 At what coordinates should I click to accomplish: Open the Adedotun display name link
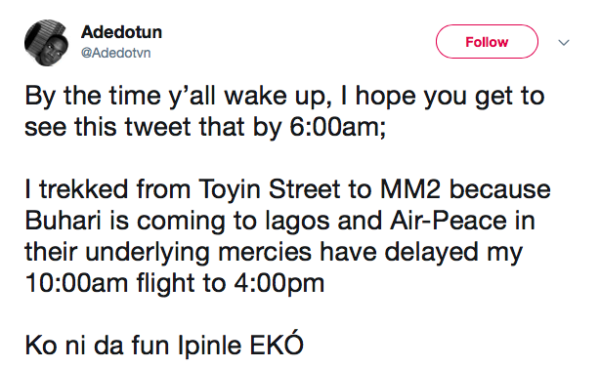pyautogui.click(x=121, y=32)
